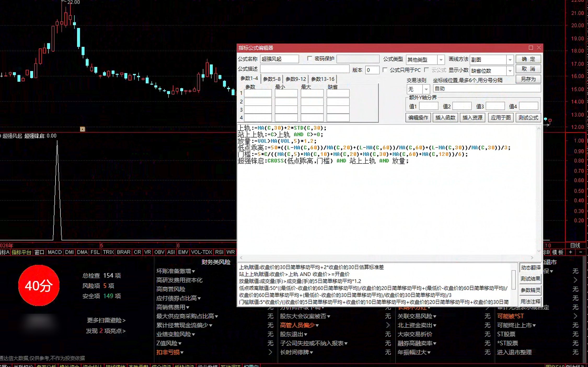Open arrow beside 扣非亏损
This screenshot has height=367, width=588.
[x=270, y=352]
